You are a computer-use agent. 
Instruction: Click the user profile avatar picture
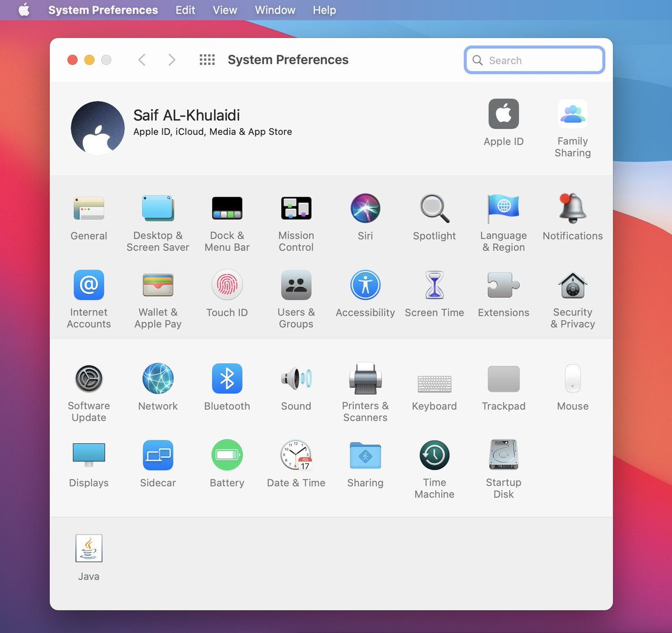tap(97, 128)
